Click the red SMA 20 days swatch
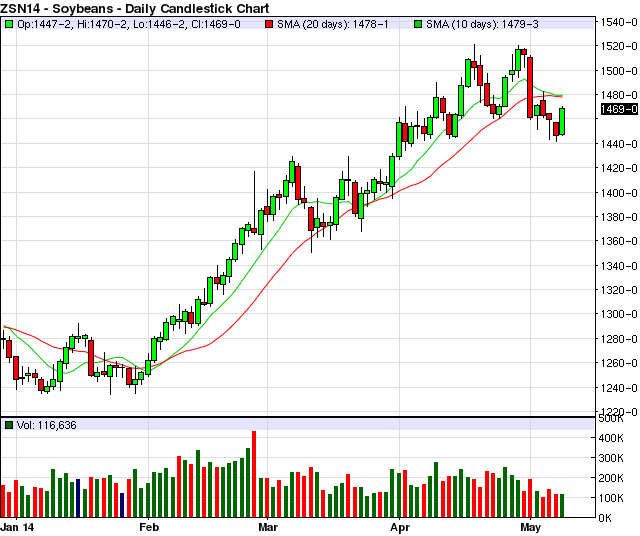The image size is (640, 536). click(269, 24)
